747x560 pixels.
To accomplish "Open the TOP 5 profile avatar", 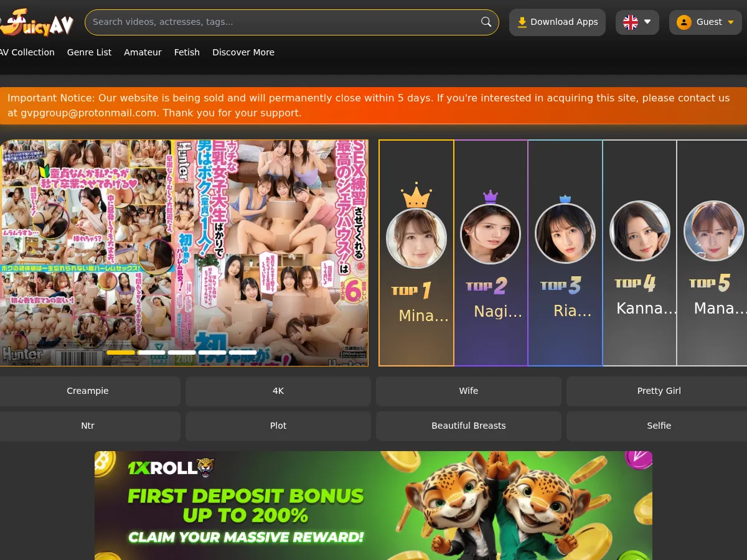I will [x=714, y=231].
